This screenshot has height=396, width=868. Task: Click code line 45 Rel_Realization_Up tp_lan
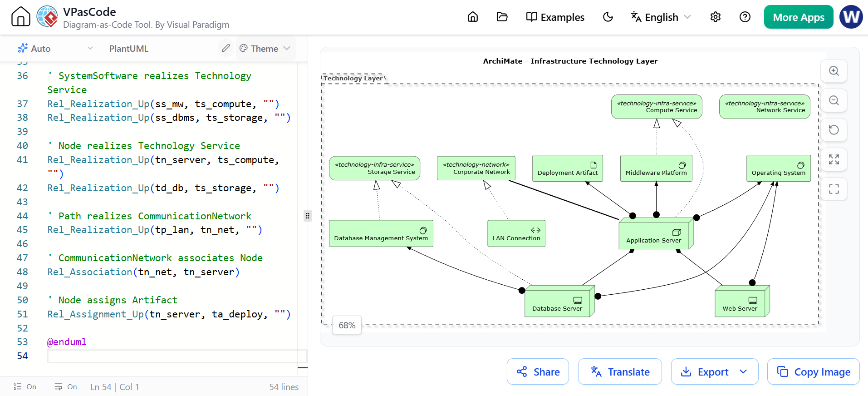pos(155,230)
